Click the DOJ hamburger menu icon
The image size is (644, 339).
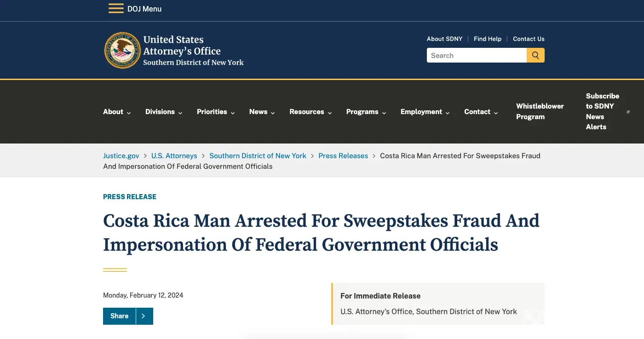tap(116, 9)
